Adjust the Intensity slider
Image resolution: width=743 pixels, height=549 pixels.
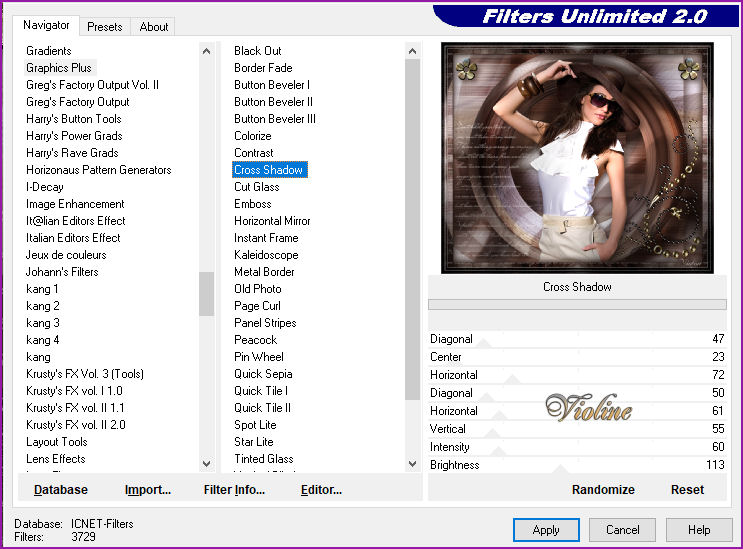(577, 447)
